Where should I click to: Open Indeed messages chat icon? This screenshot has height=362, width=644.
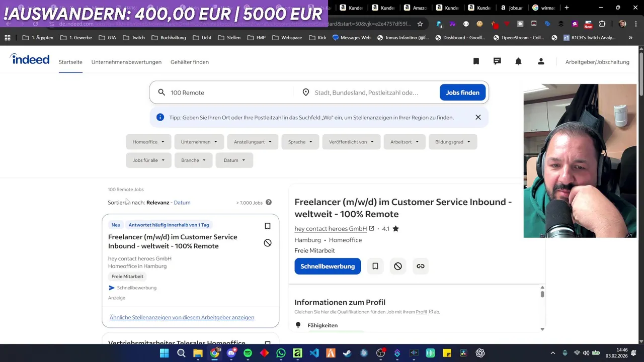pyautogui.click(x=497, y=61)
